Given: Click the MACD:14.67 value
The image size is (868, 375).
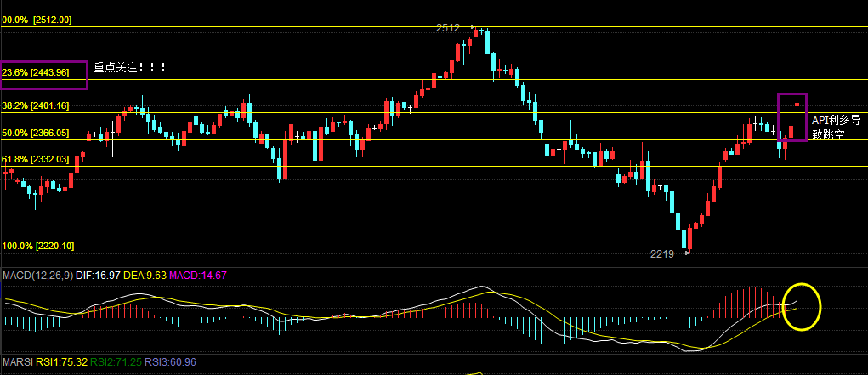Looking at the screenshot, I should pyautogui.click(x=197, y=276).
